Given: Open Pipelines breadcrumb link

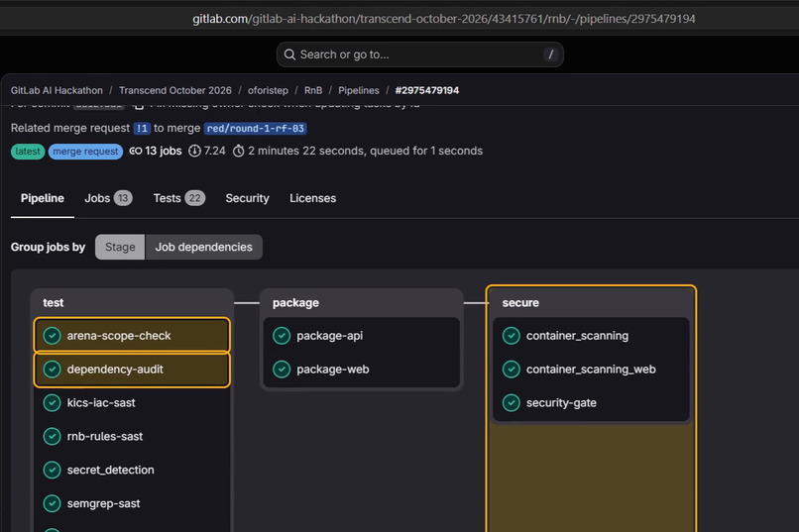Looking at the screenshot, I should pyautogui.click(x=359, y=90).
